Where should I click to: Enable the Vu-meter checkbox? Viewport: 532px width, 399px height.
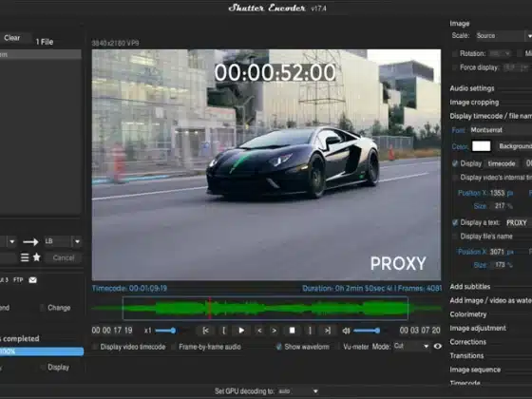(x=338, y=347)
